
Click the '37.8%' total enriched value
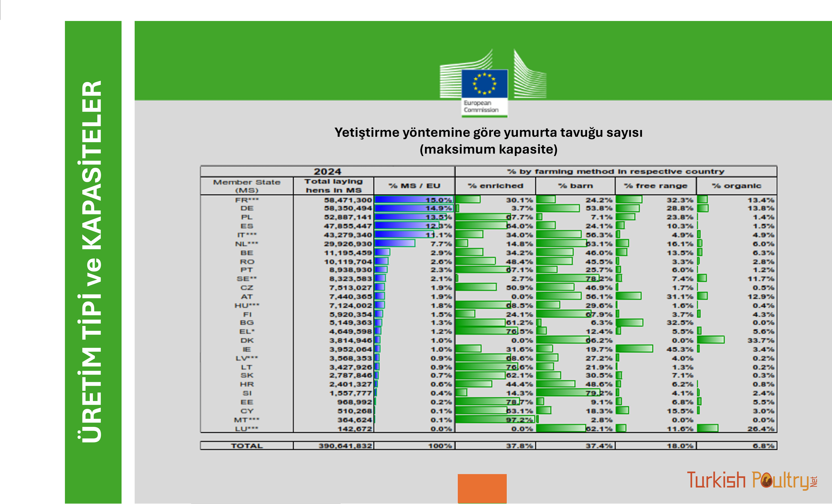tap(519, 446)
